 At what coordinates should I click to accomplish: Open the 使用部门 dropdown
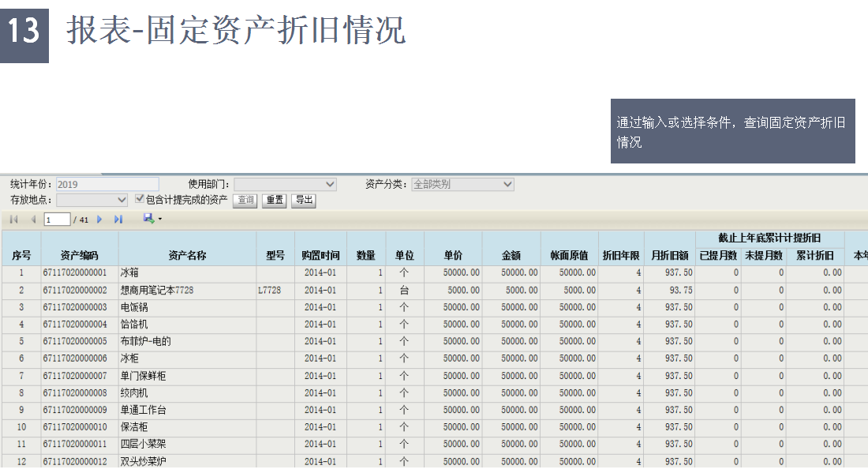tap(285, 184)
